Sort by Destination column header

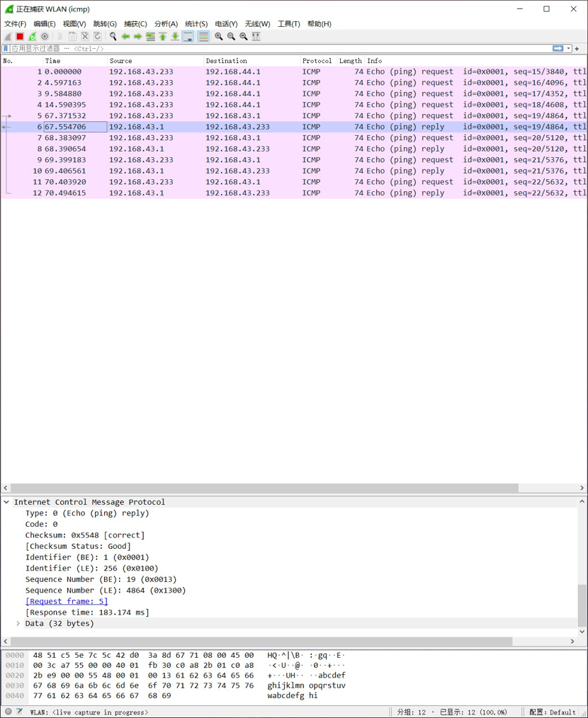click(x=251, y=61)
